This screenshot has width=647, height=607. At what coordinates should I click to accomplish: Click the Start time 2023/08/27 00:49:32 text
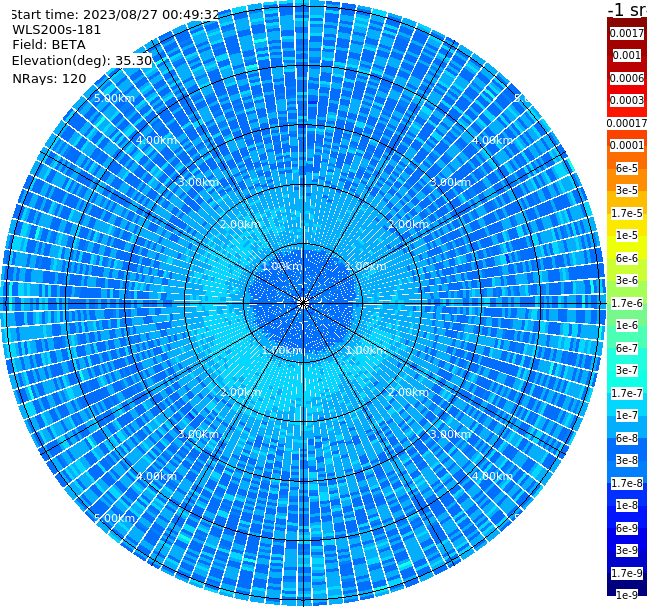(x=116, y=15)
